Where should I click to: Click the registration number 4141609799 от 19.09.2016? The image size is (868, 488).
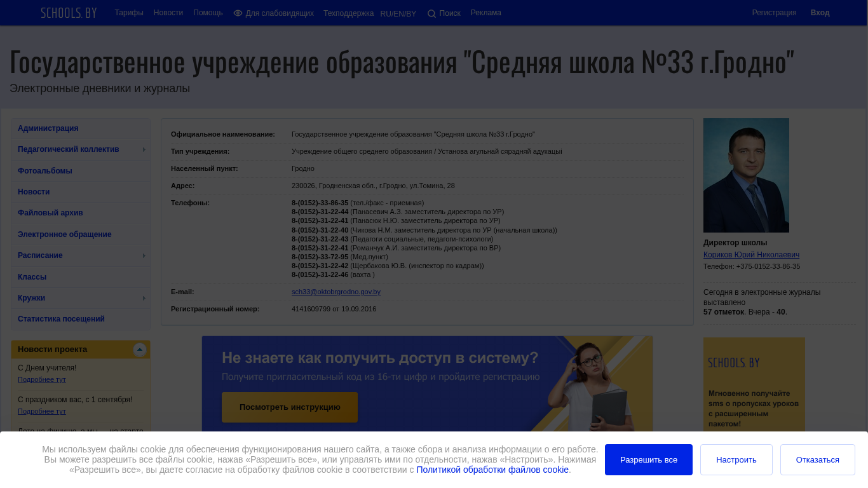[334, 309]
